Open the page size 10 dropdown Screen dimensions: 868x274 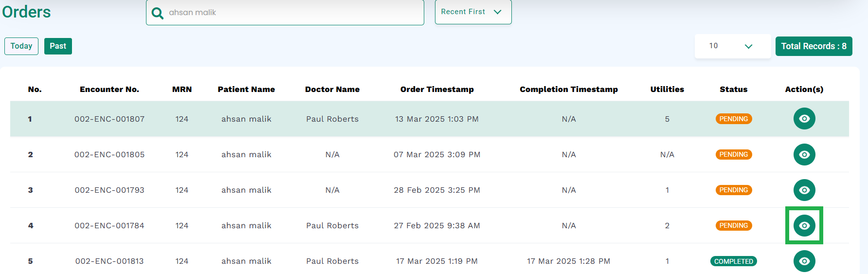(733, 46)
